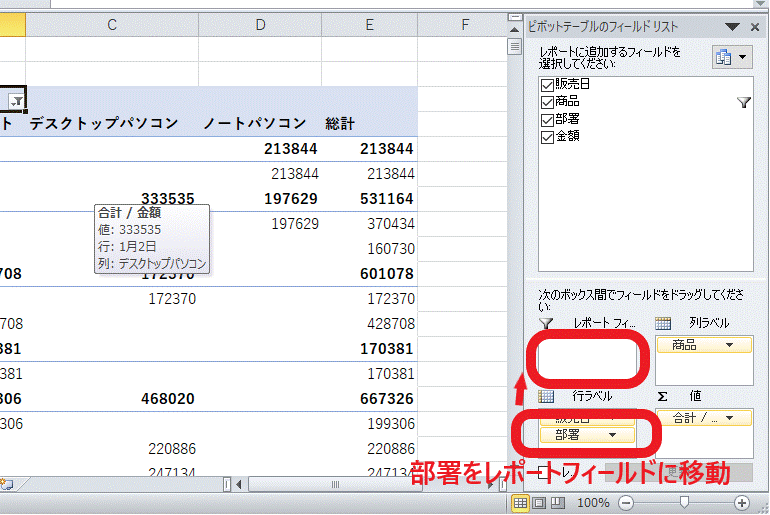Open the 部署 dropdown in row labels area

611,435
